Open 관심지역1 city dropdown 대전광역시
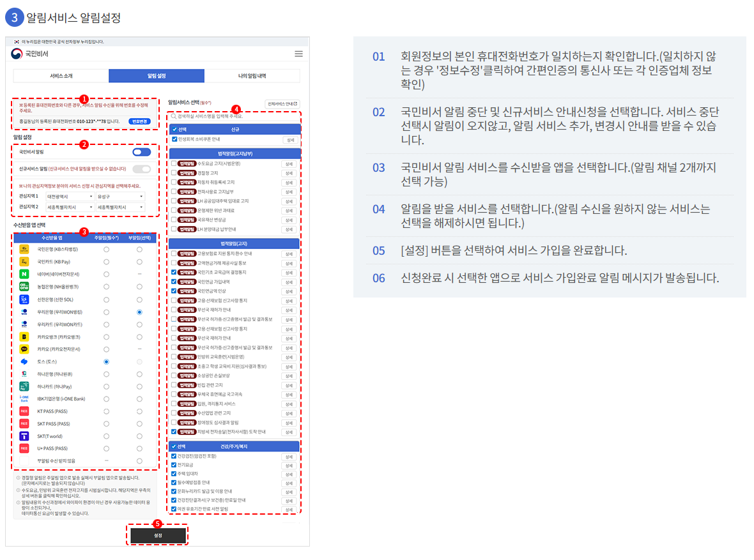The image size is (754, 560). click(x=70, y=197)
